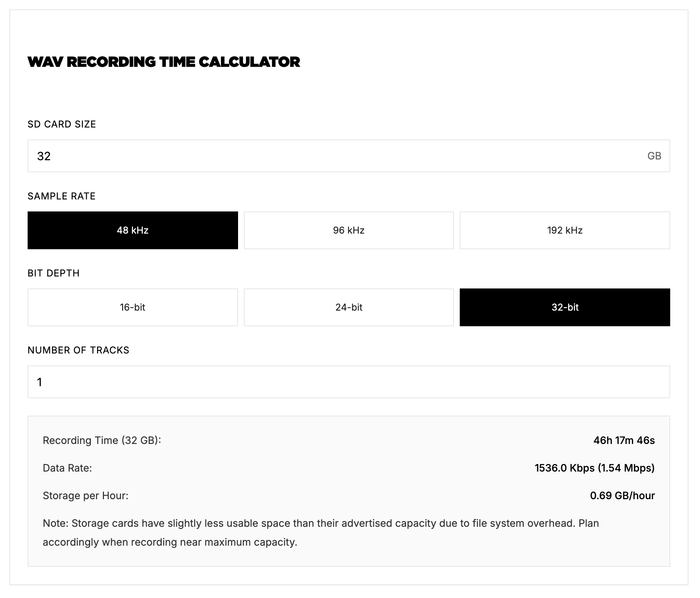700x598 pixels.
Task: Set bit depth to 24-bit
Action: click(x=349, y=307)
